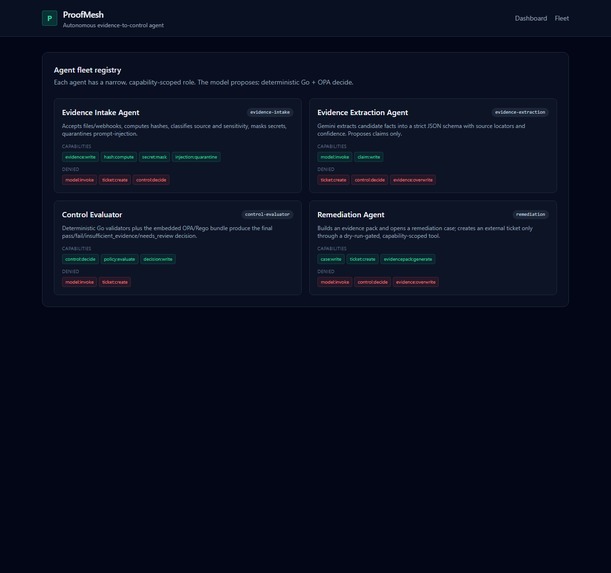Select the policy:evaluate capability chip

[x=120, y=259]
